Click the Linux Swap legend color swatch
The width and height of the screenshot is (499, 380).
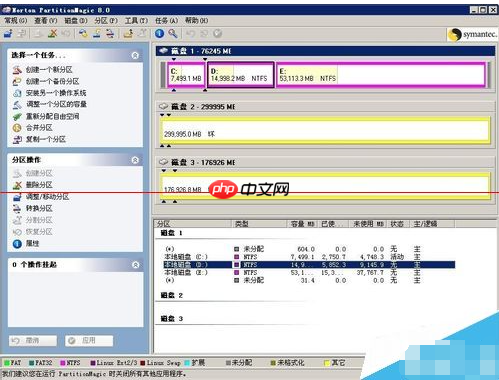pyautogui.click(x=143, y=363)
